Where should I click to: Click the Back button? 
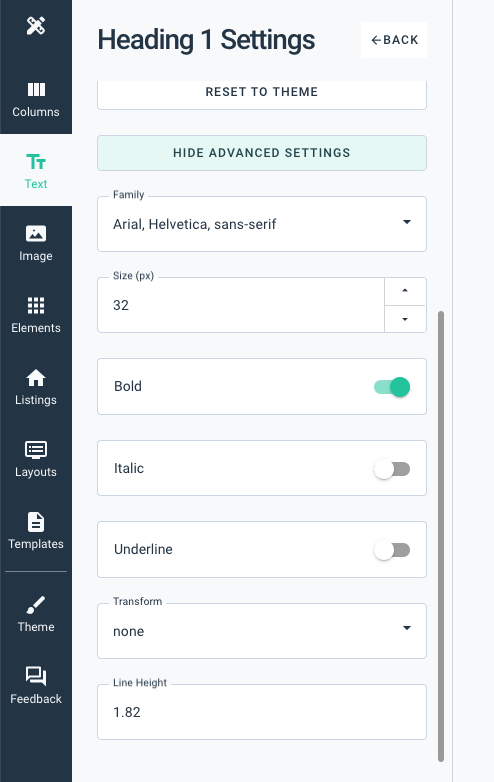(x=394, y=40)
